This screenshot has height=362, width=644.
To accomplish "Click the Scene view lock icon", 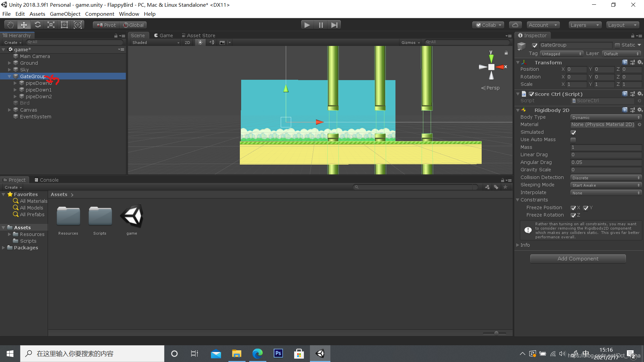I will pos(506,53).
